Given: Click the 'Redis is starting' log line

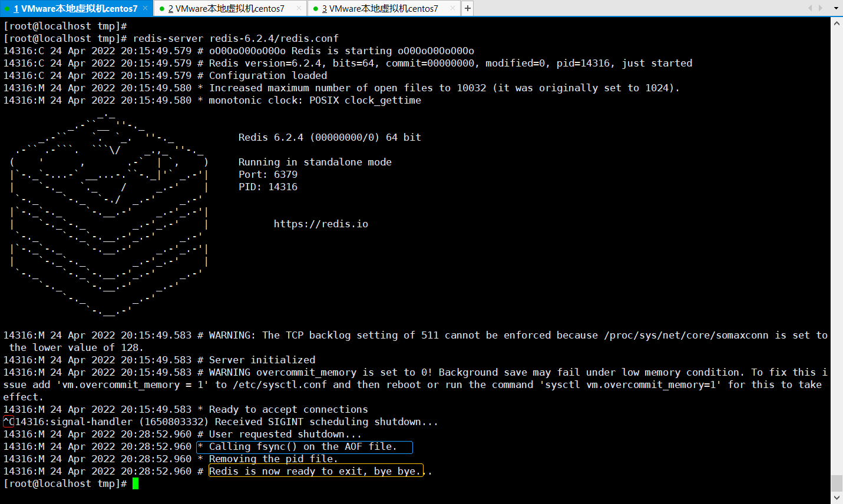Looking at the screenshot, I should [x=342, y=51].
